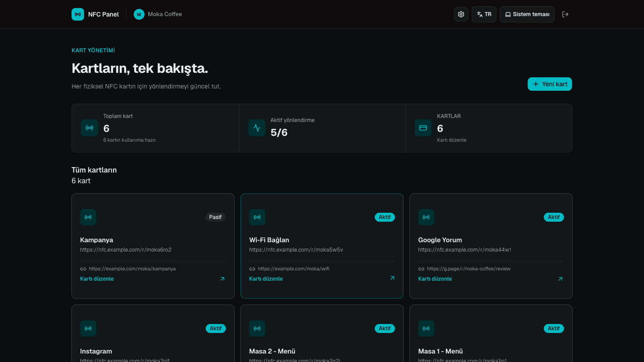Viewport: 644px width, 362px height.
Task: Change theme via Sistem teması button
Action: 527,14
